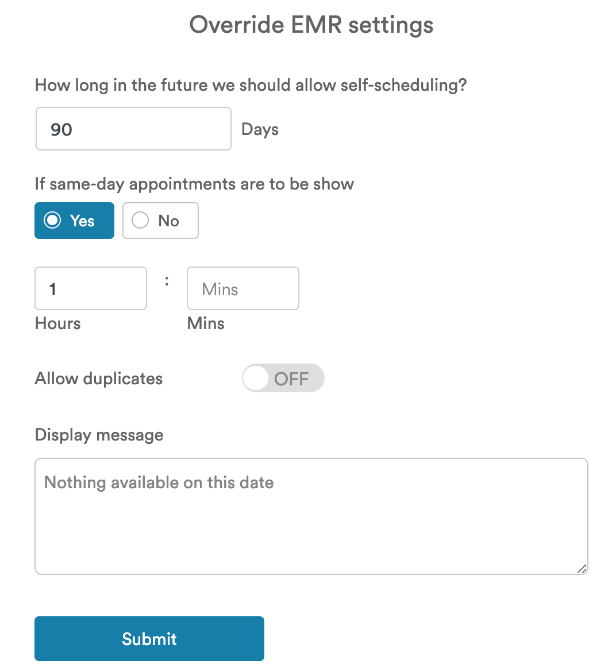Image resolution: width=616 pixels, height=672 pixels.
Task: Select No for same-day appointments
Action: (x=160, y=221)
